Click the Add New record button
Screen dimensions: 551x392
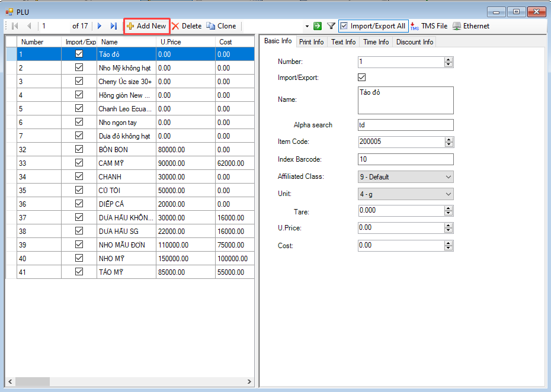pos(146,26)
